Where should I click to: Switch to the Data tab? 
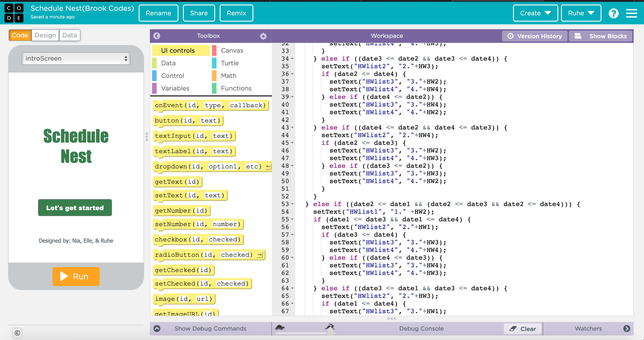tap(70, 35)
